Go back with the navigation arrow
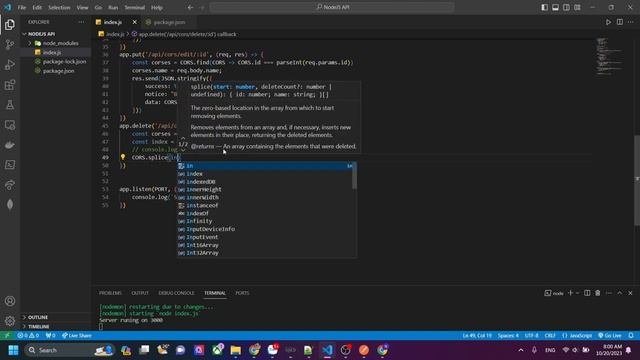640x360 pixels. 191,7
